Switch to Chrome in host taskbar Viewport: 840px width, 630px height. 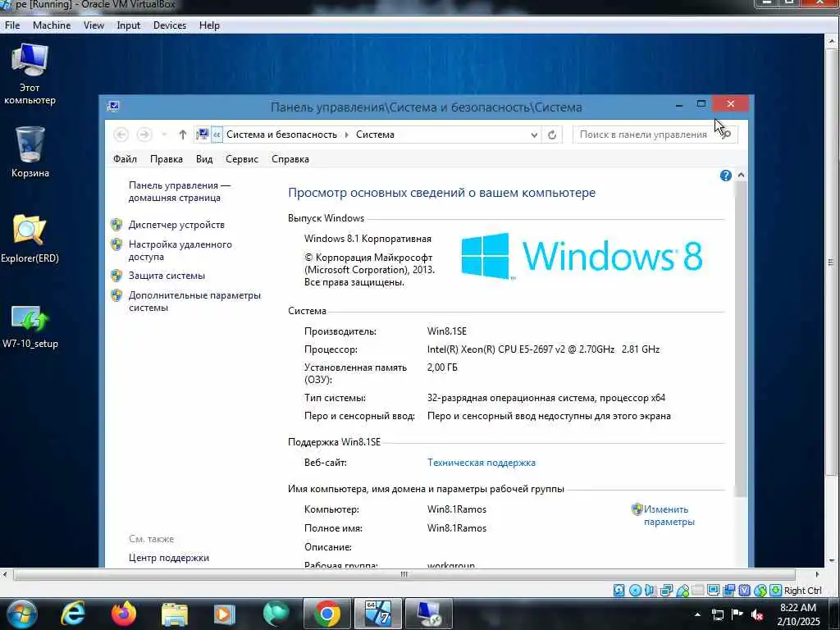click(326, 614)
